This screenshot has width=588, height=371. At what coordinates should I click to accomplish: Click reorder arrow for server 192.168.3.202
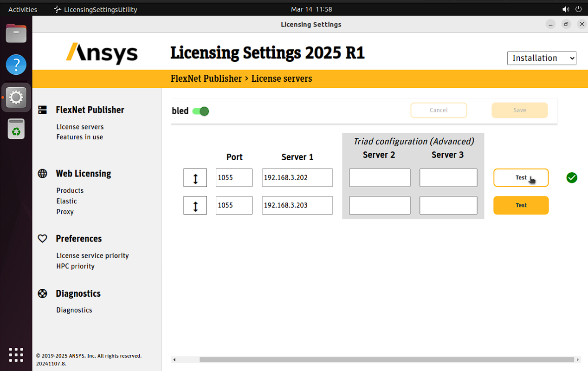[195, 178]
